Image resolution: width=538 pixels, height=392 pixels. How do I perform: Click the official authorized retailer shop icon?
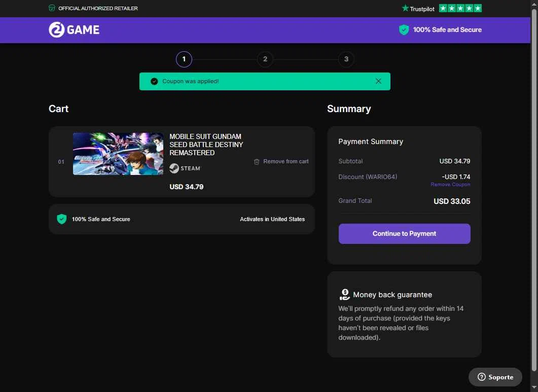pos(52,8)
